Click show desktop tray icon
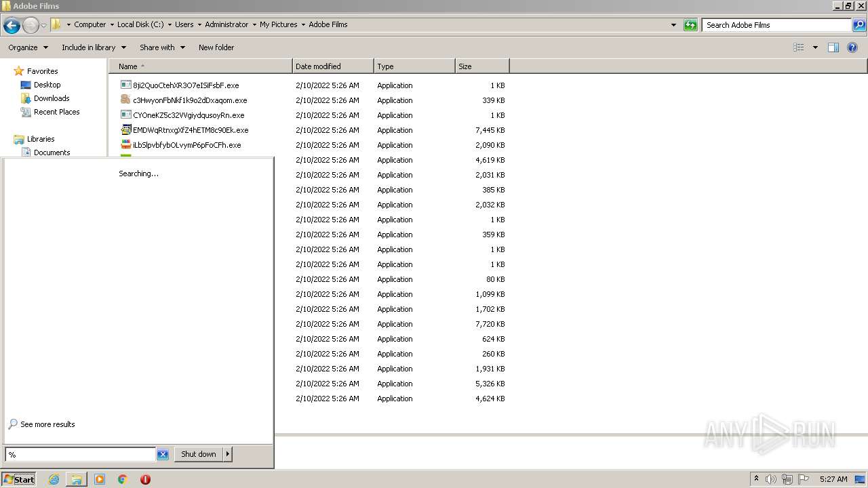 pos(860,479)
